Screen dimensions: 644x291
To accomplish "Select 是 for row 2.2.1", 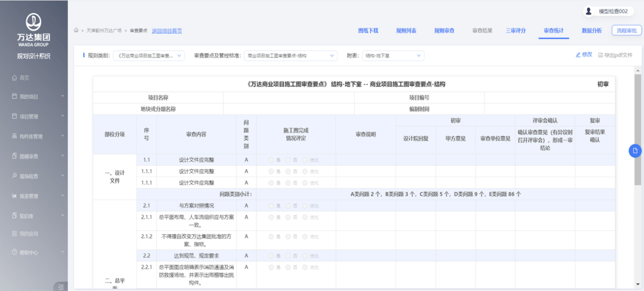I will (271, 267).
